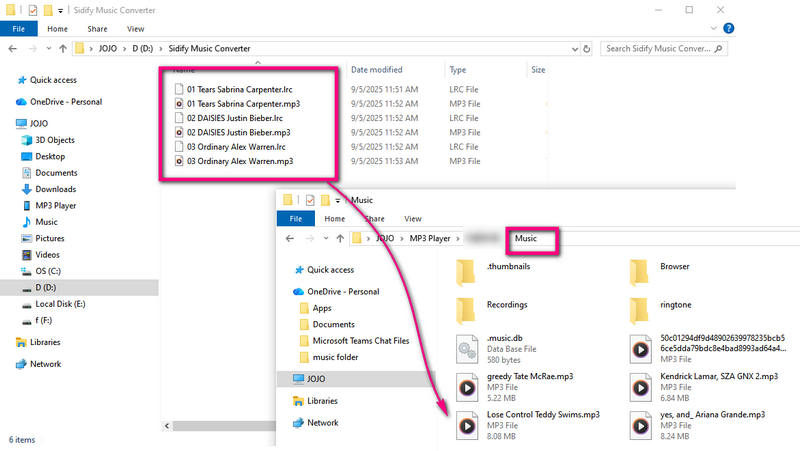
Task: Open View tab in Music window
Action: [x=413, y=219]
